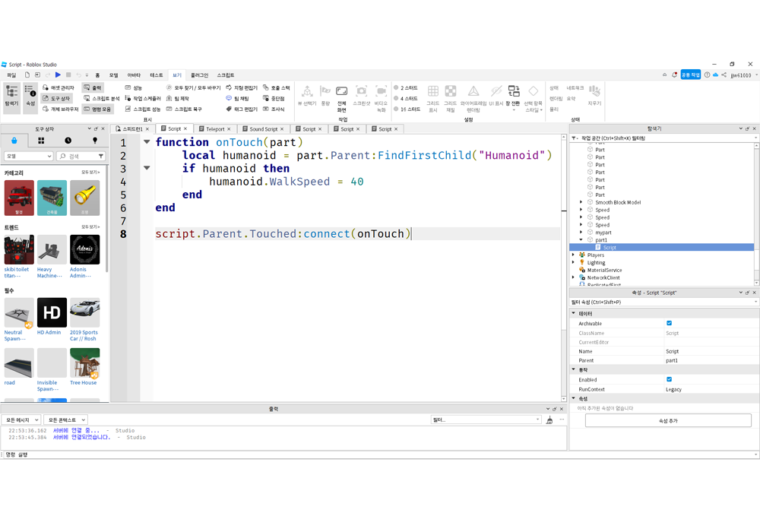Open 모두 찾기 / 모두 바꾸기

coord(193,87)
